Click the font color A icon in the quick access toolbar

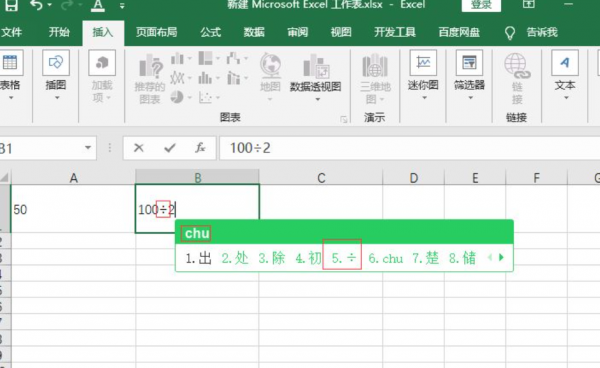(98, 5)
